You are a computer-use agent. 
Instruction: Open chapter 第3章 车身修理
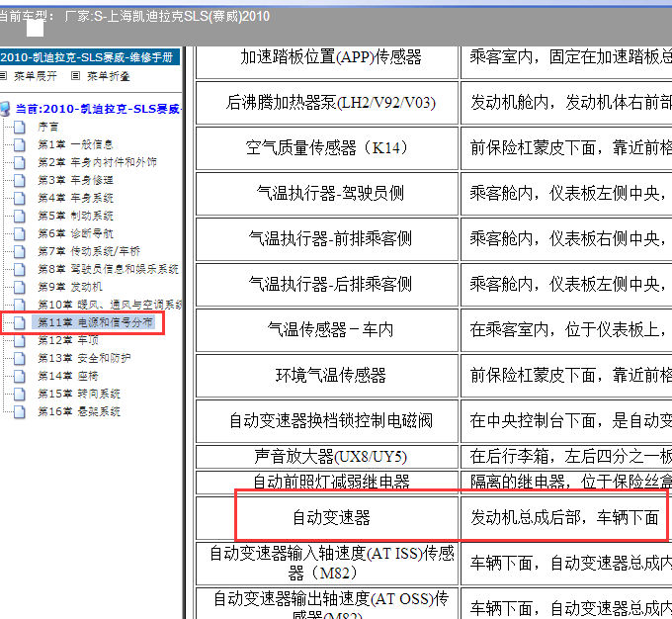tap(75, 180)
